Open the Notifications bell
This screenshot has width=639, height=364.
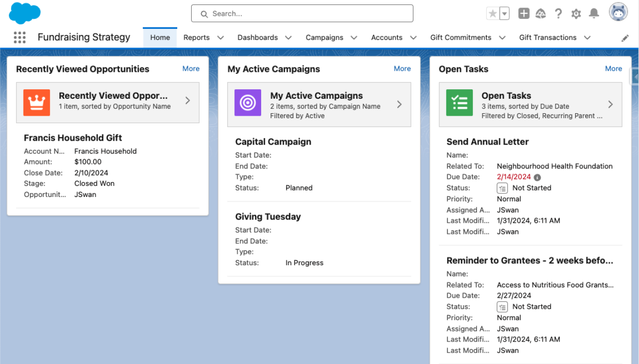pos(594,13)
